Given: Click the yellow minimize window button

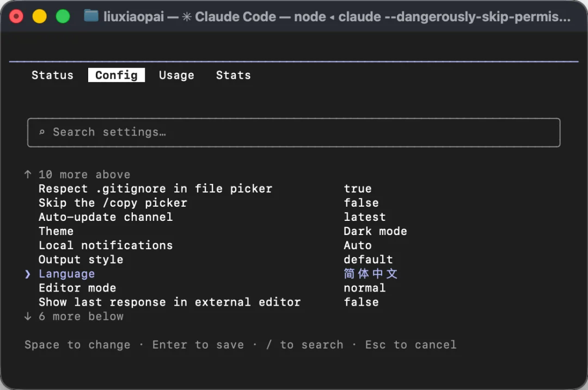Looking at the screenshot, I should (x=39, y=16).
